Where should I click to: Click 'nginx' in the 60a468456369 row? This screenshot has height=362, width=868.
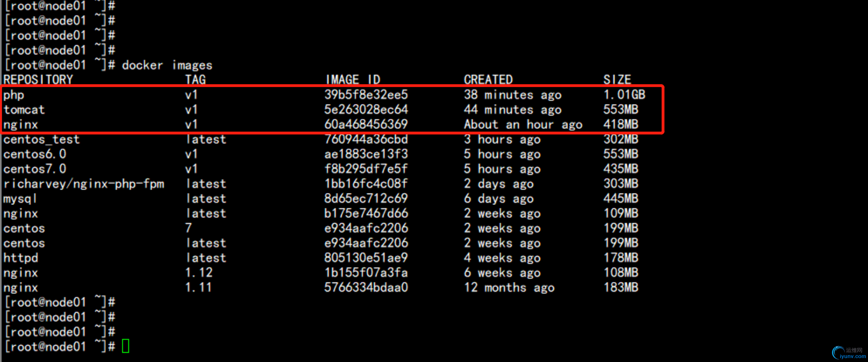(21, 125)
